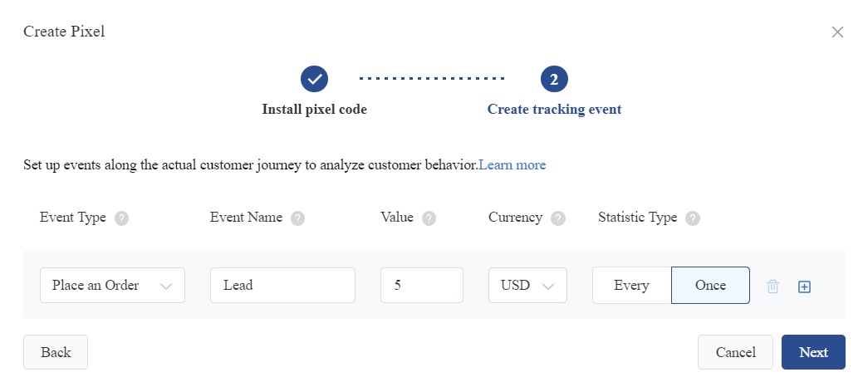Click the Value help question icon
868x382 pixels.
429,218
